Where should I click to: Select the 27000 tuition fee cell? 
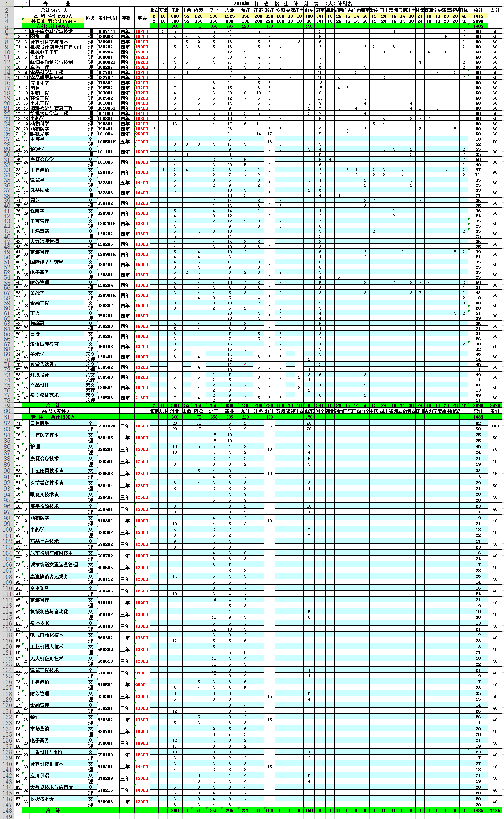tap(142, 142)
